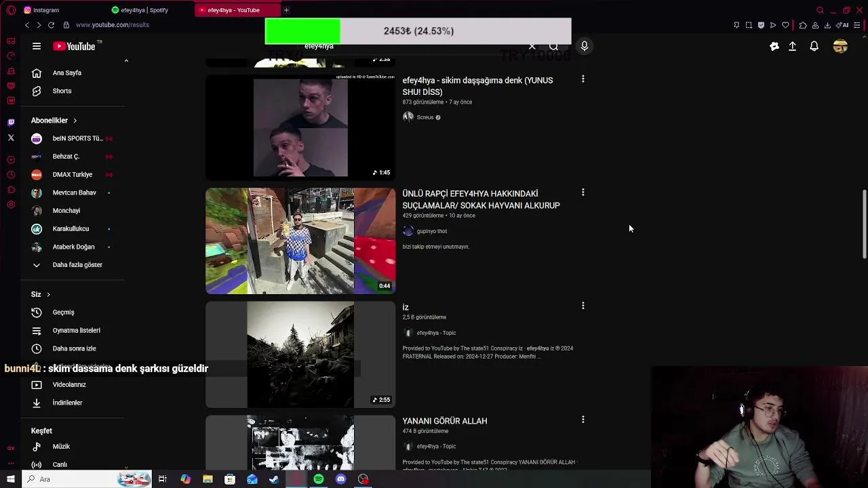Viewport: 868px width, 488px height.
Task: Open the YouTube create upload icon
Action: pyautogui.click(x=792, y=46)
